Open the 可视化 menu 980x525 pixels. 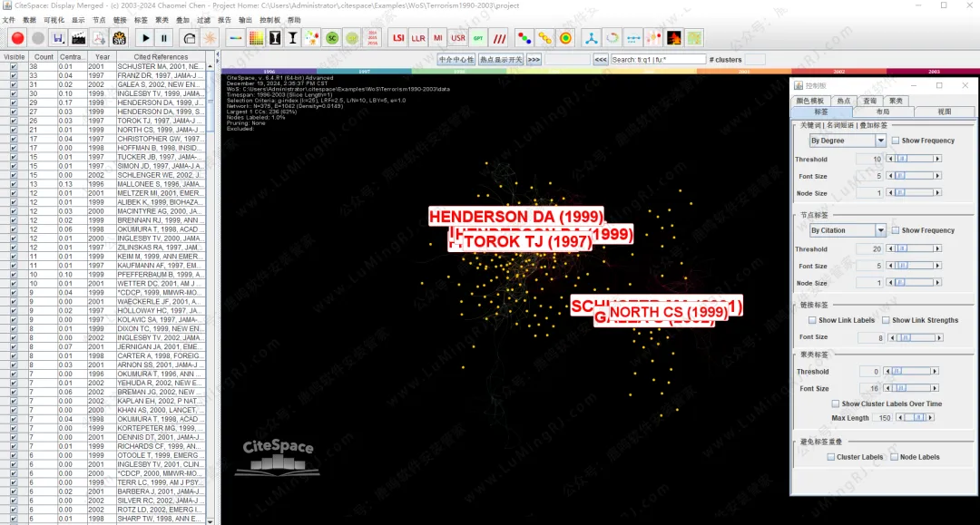tap(54, 19)
